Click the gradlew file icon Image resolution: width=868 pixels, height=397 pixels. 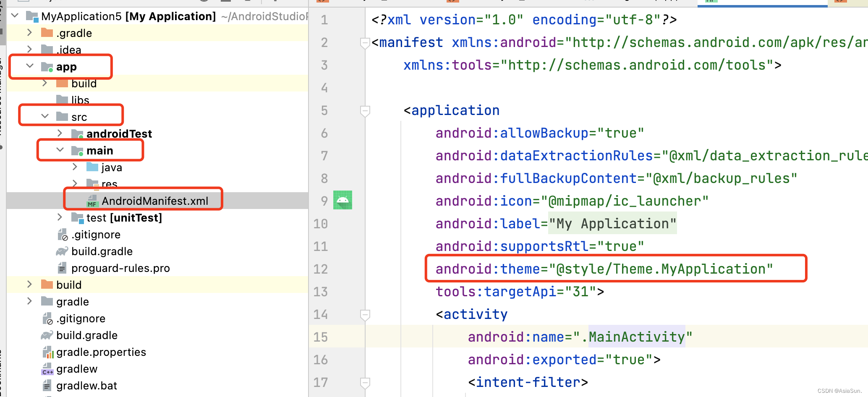tap(47, 369)
